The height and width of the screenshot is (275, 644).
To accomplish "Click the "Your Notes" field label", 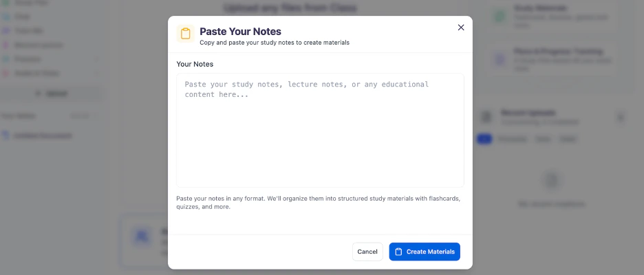I will click(195, 64).
